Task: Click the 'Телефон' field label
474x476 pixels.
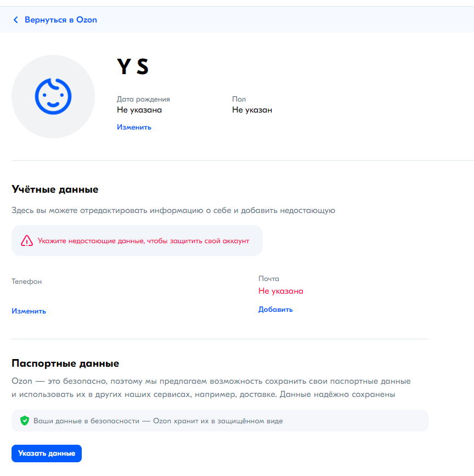Action: tap(26, 282)
